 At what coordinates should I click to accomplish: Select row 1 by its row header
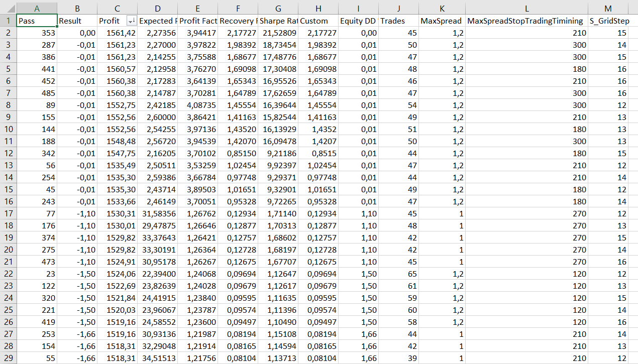(8, 21)
